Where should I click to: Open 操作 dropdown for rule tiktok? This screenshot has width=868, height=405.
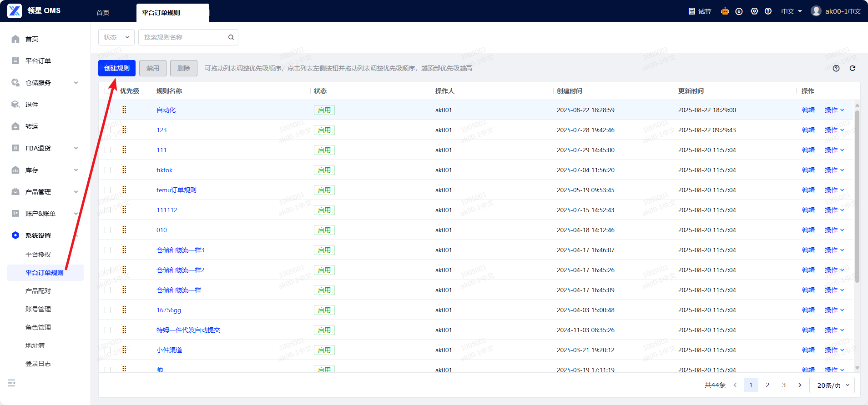tap(834, 170)
